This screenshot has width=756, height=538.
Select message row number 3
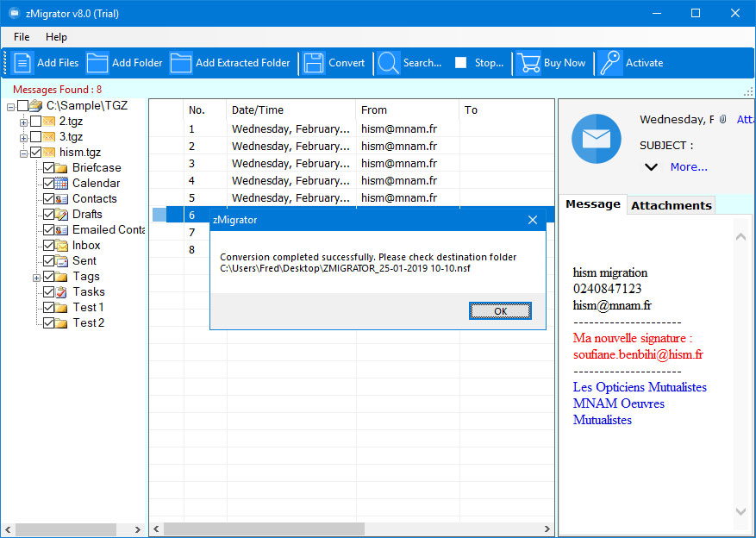pos(352,164)
